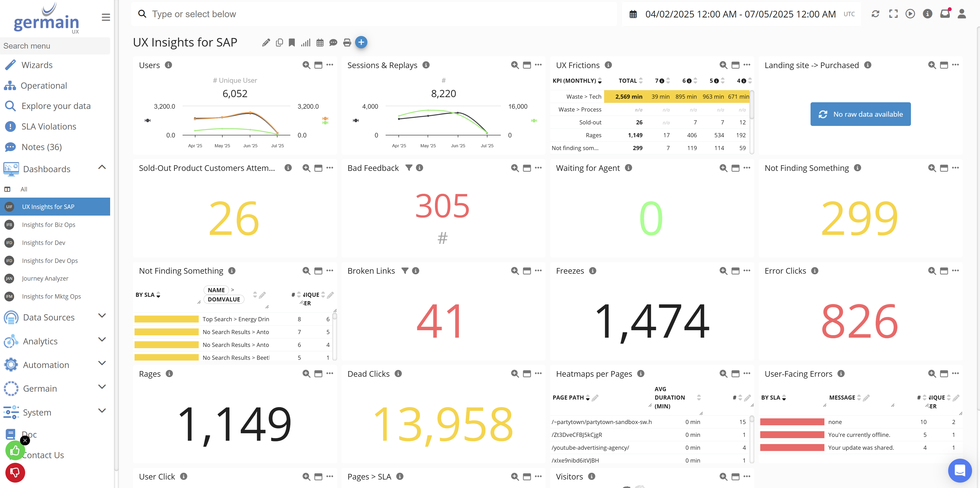Print the dashboard using the printer icon

[347, 43]
